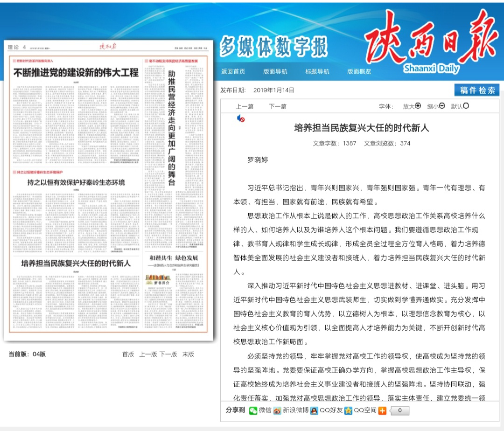
Task: Click the share count bubble
Action: coord(400,410)
